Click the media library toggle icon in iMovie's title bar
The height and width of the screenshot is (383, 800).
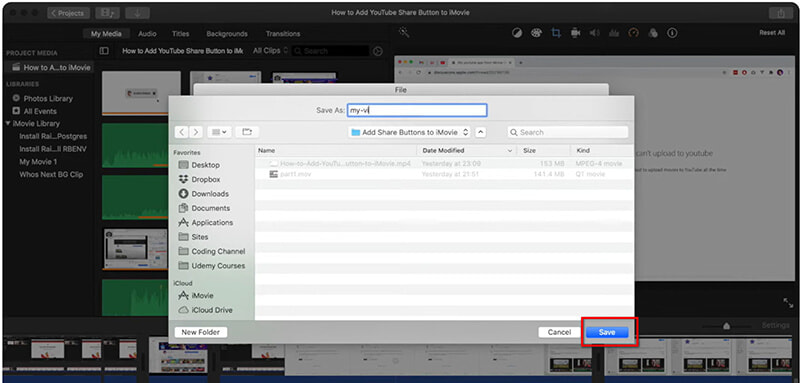(107, 13)
